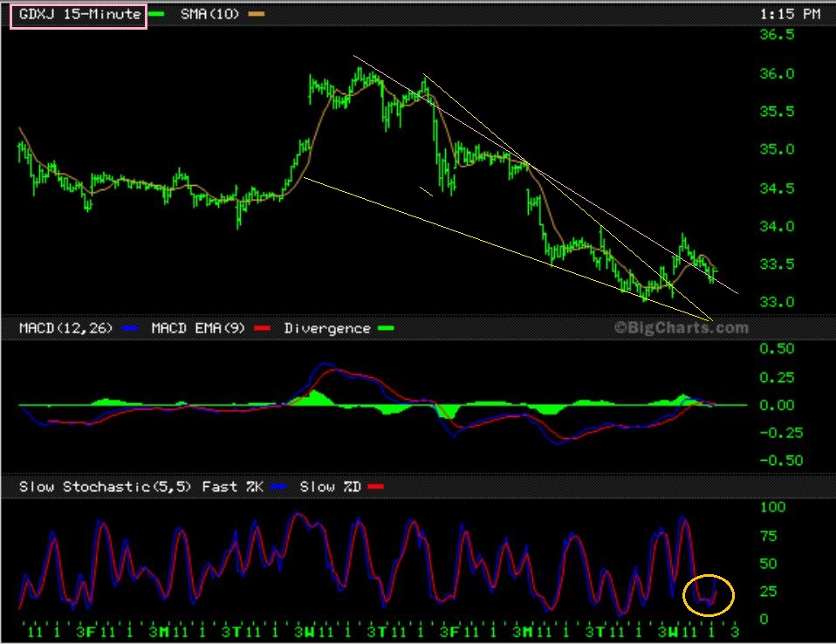
Task: Click the 36.5 price axis label
Action: coord(778,36)
